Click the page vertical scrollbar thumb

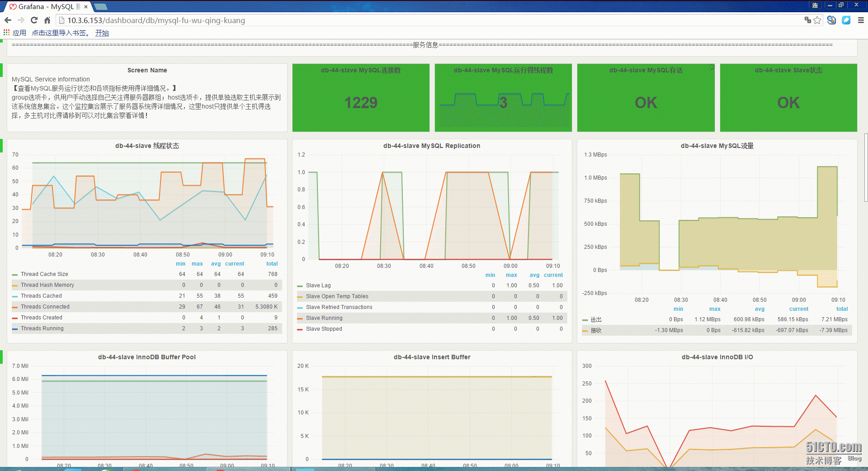(x=866, y=167)
